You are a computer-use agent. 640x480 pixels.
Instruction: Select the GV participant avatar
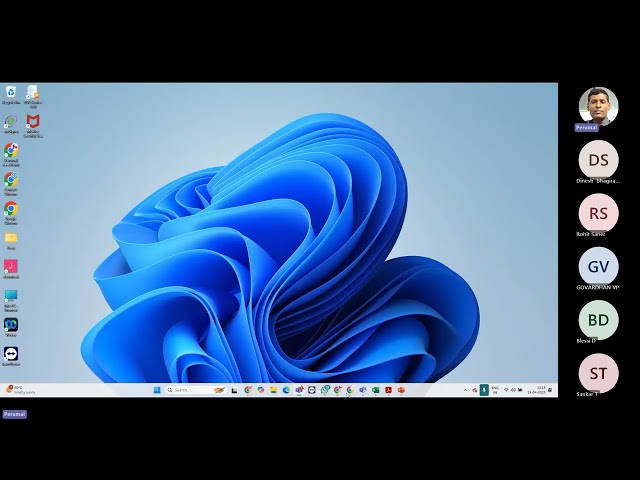pos(598,267)
